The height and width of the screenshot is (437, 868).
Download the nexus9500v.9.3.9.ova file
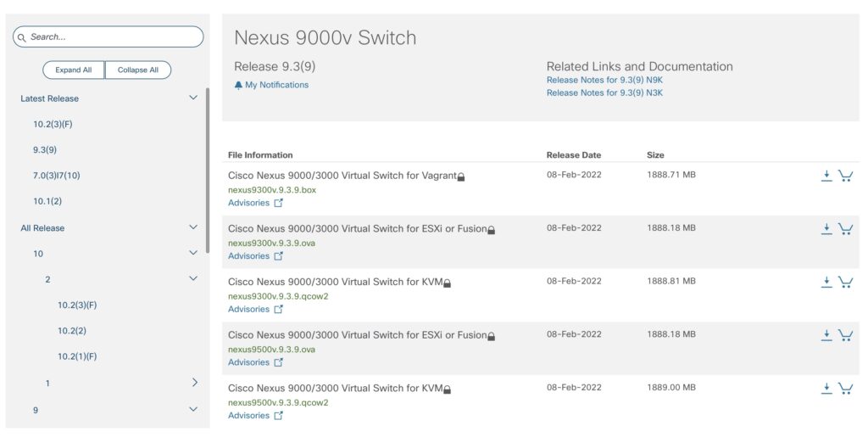pos(826,335)
